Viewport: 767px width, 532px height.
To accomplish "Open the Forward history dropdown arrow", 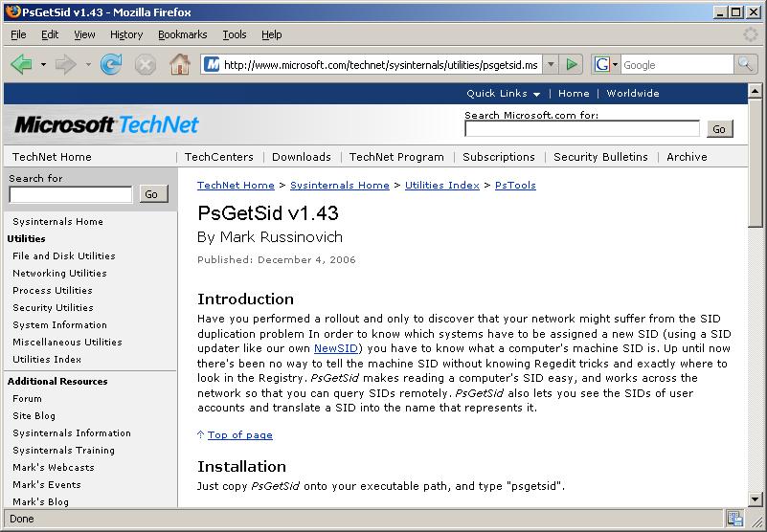I will coord(88,64).
